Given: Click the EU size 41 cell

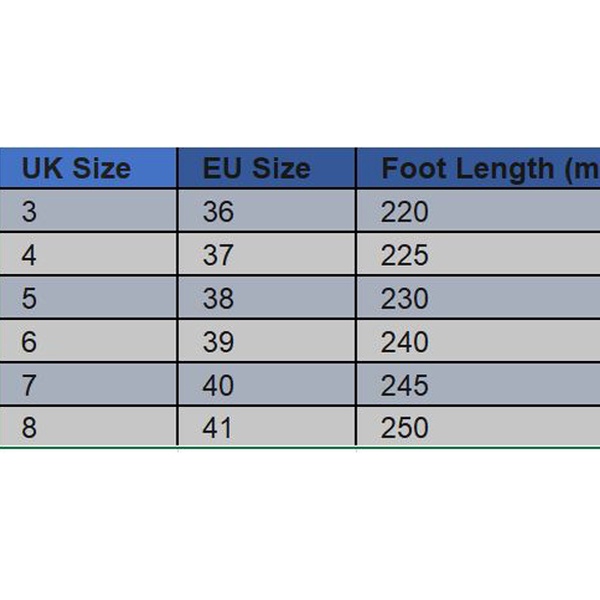Looking at the screenshot, I should coord(266,428).
